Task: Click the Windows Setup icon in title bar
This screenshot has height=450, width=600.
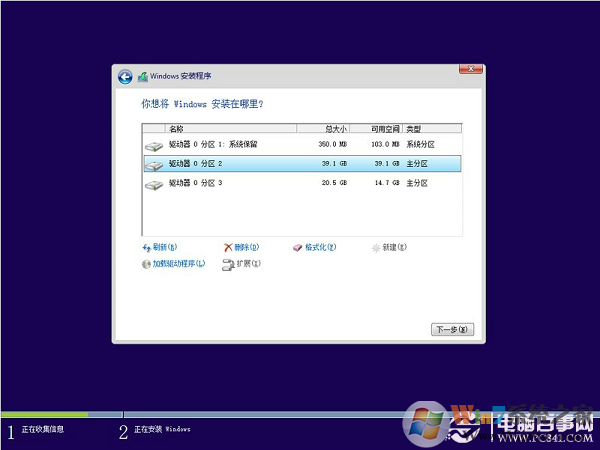Action: pos(143,76)
